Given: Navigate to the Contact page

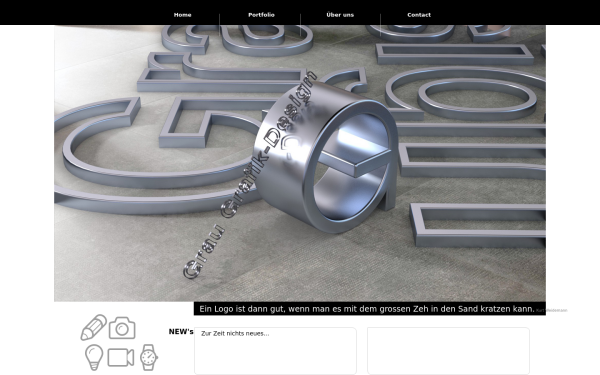Looking at the screenshot, I should click(x=419, y=15).
